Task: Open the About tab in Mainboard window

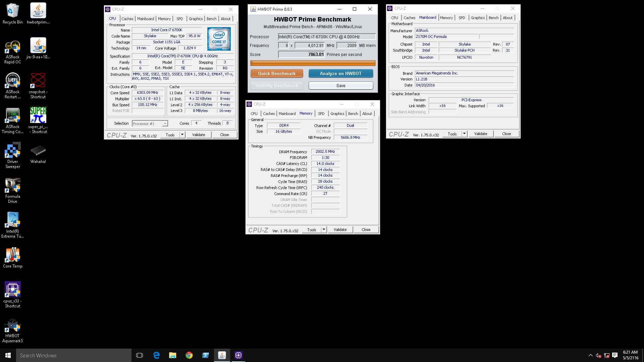Action: point(508,18)
